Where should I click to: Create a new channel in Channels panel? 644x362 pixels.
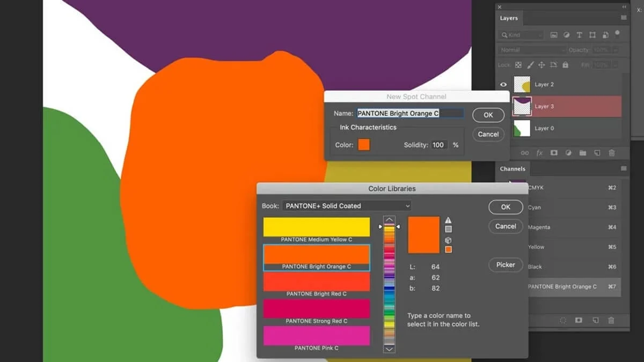(x=596, y=320)
